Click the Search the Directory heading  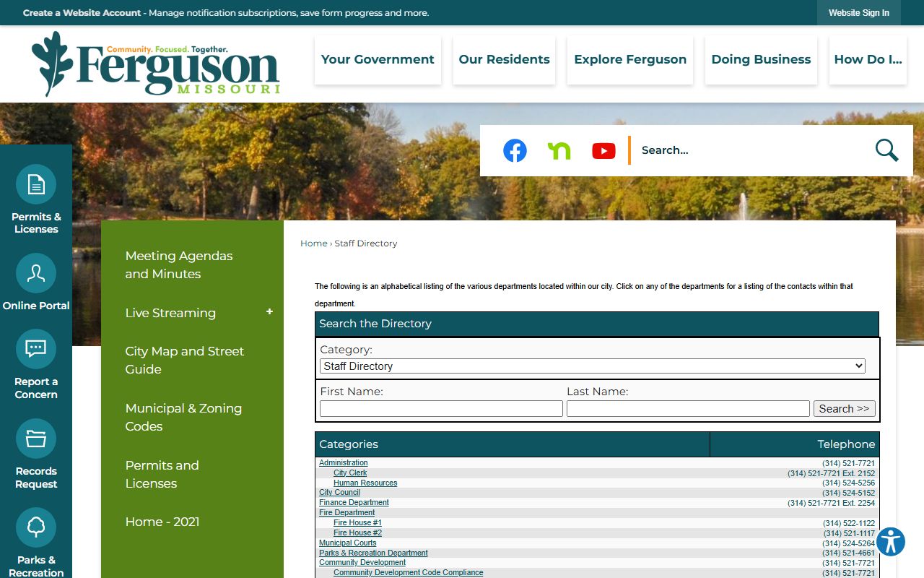(x=375, y=324)
